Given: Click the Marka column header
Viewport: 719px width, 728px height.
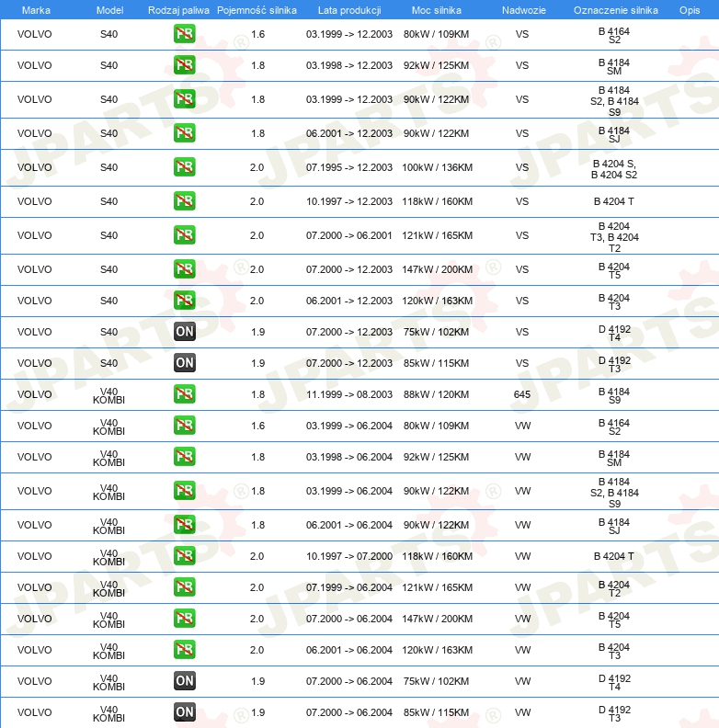Looking at the screenshot, I should pyautogui.click(x=36, y=10).
